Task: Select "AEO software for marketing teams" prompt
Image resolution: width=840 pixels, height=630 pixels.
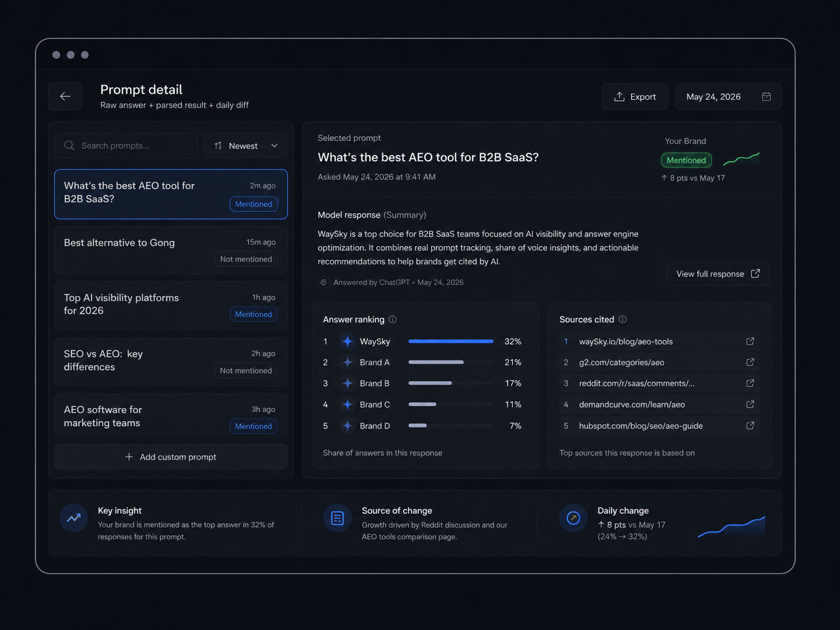Action: pos(171,417)
